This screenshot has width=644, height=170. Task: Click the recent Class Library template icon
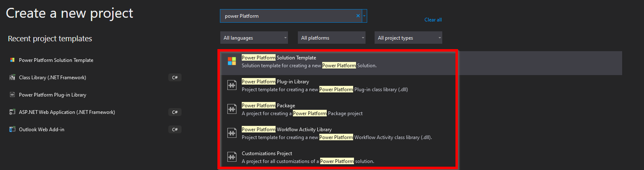coord(12,78)
